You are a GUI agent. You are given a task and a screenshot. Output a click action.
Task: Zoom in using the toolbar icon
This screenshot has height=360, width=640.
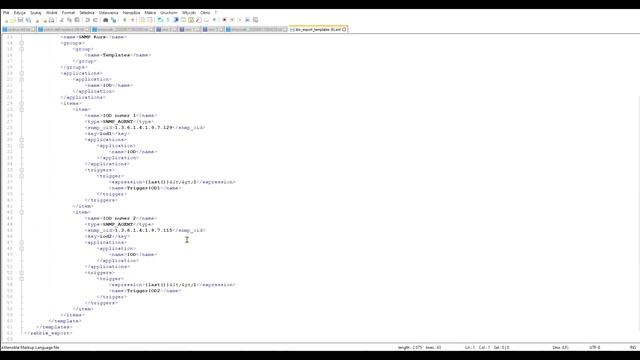coord(124,20)
